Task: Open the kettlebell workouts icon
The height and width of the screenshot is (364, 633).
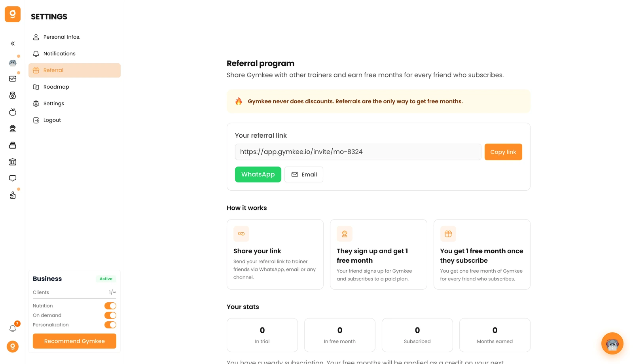Action: 13,95
